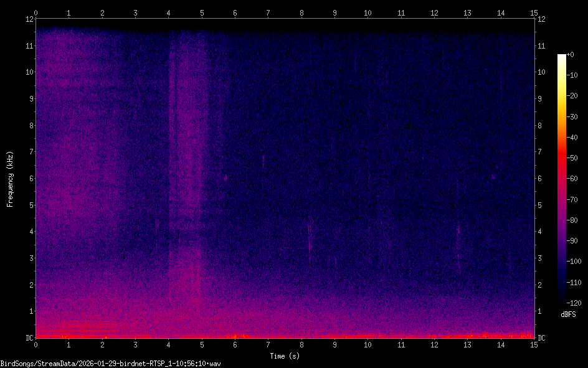Click the dB color scale bar
The width and height of the screenshot is (588, 368).
pyautogui.click(x=562, y=179)
